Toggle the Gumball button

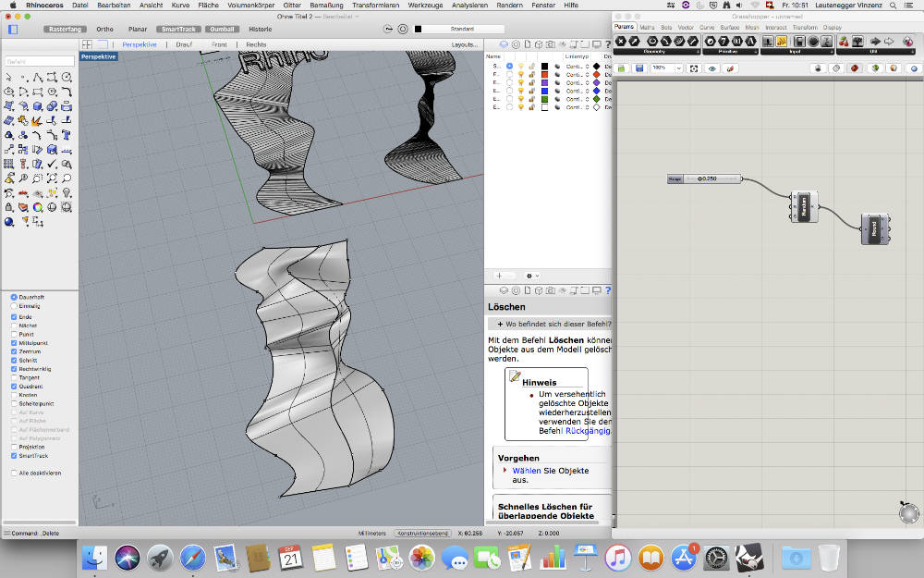tap(222, 29)
